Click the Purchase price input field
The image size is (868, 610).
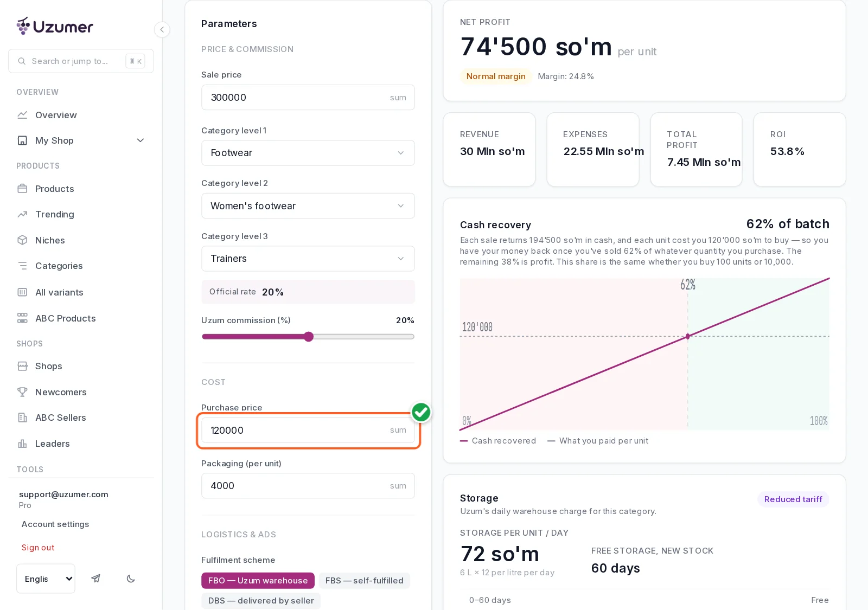(x=308, y=431)
